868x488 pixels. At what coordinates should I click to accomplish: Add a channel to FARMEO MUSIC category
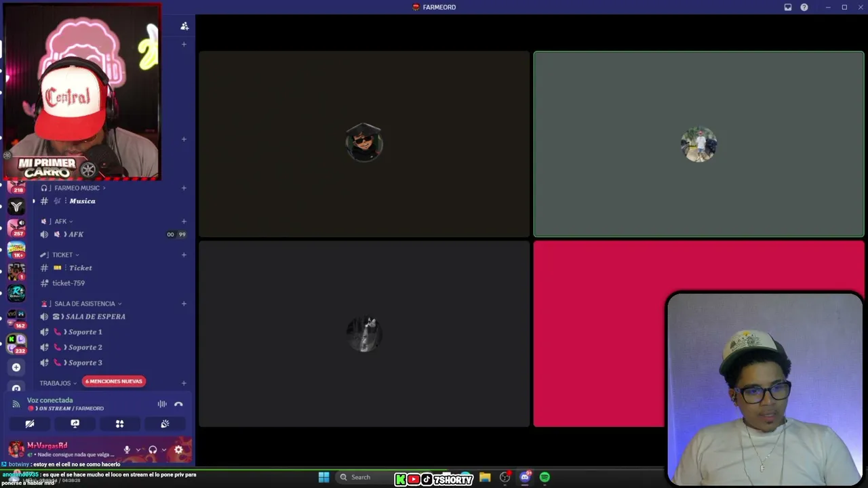click(184, 188)
